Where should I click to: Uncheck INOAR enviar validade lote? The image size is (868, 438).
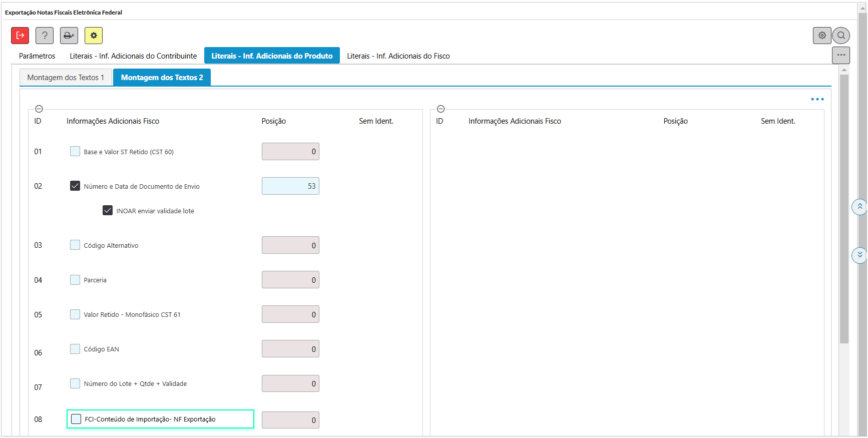pyautogui.click(x=108, y=210)
